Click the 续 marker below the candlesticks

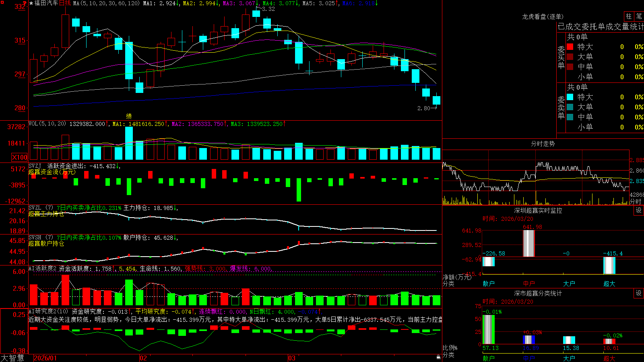(x=129, y=116)
